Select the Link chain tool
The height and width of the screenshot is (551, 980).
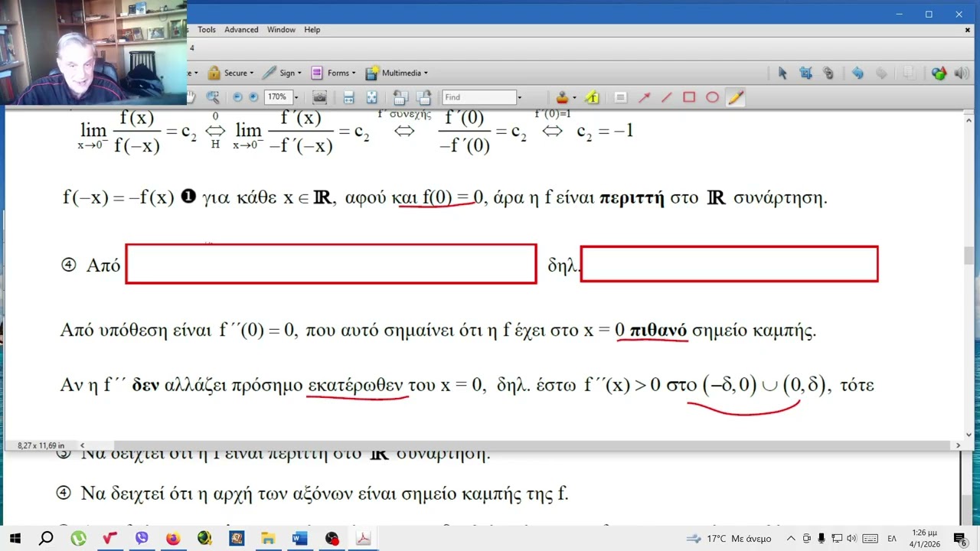(x=828, y=73)
